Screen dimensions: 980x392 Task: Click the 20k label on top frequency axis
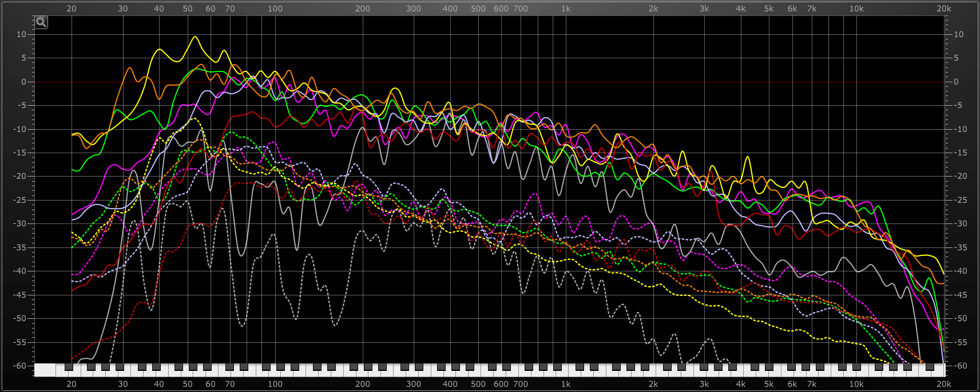pos(943,9)
